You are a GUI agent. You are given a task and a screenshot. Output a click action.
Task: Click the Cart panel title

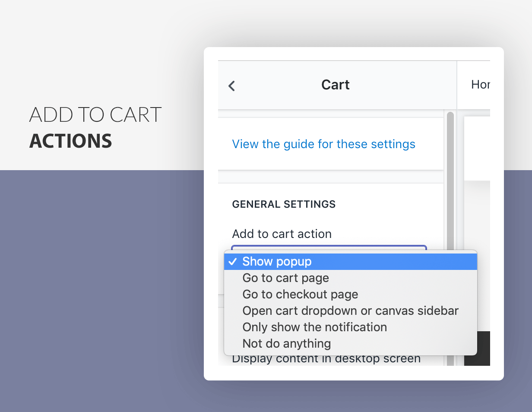[x=335, y=85]
